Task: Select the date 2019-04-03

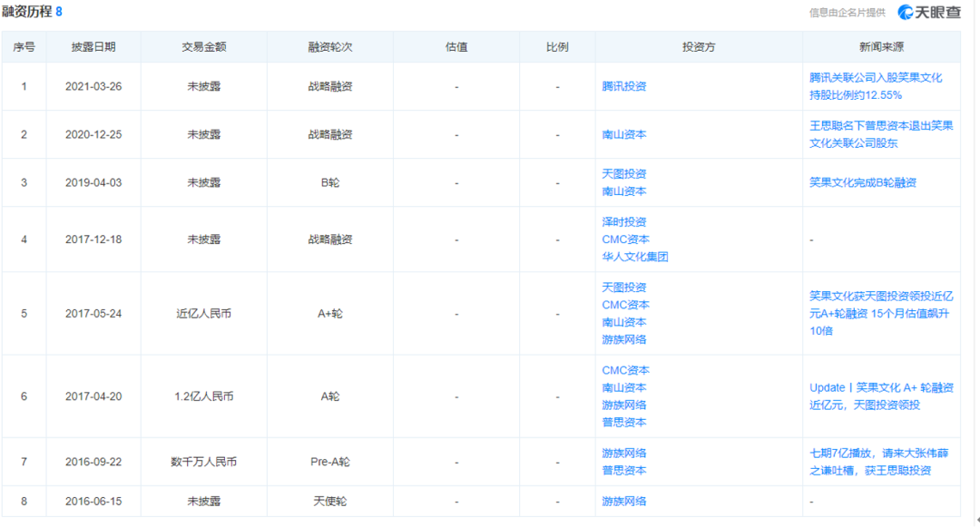Action: (93, 182)
